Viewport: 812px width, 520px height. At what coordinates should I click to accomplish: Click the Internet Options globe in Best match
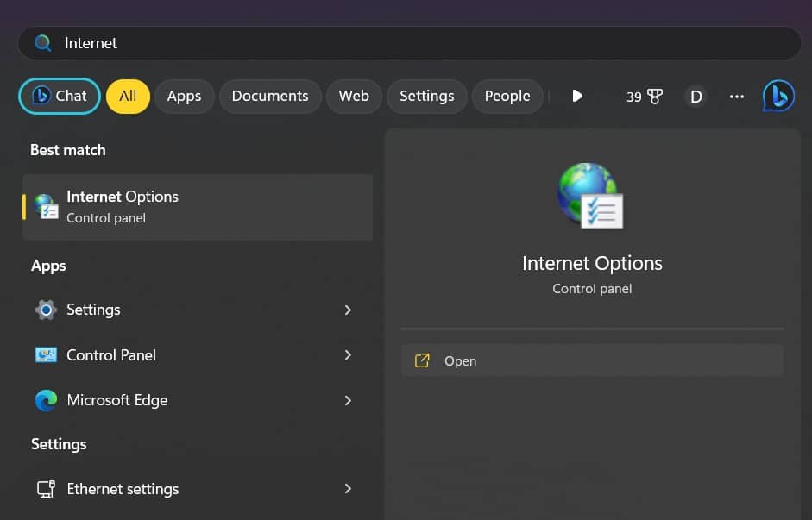pos(45,206)
